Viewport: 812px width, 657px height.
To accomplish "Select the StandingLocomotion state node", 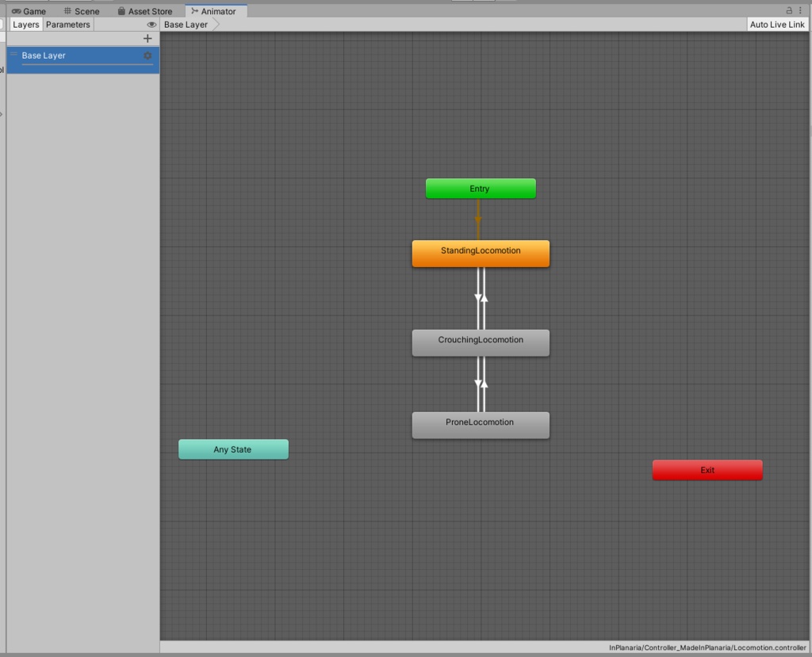I will (480, 253).
